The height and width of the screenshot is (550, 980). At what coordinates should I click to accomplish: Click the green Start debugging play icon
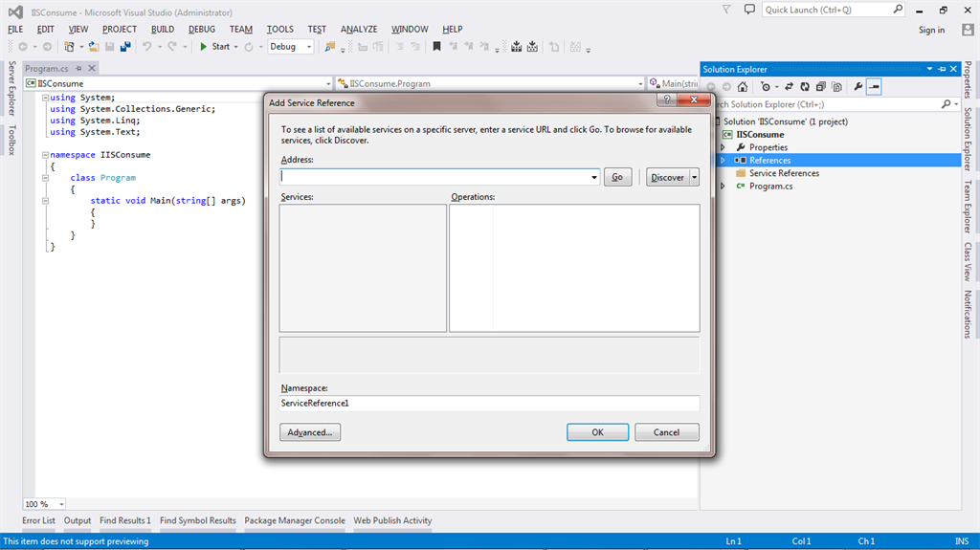[203, 47]
